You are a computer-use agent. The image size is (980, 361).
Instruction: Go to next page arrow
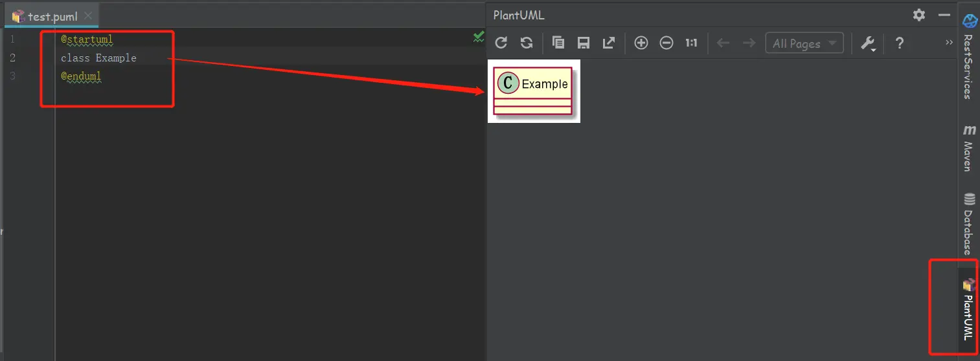(x=749, y=43)
